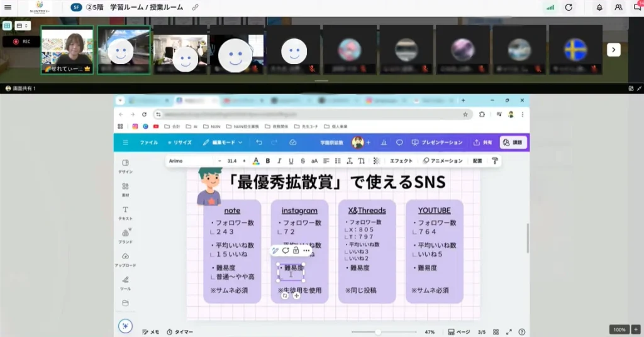The image size is (644, 337).
Task: Show next participants with right chevron
Action: (613, 50)
